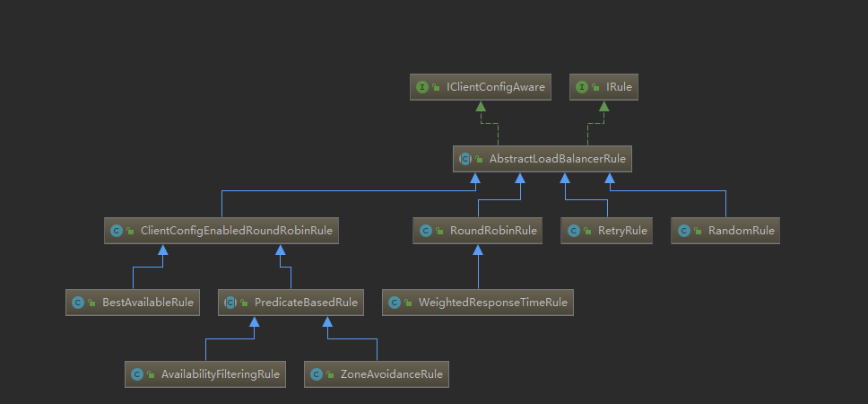Click the class icon beside BestAvailableRule
This screenshot has height=404, width=868.
pos(78,303)
